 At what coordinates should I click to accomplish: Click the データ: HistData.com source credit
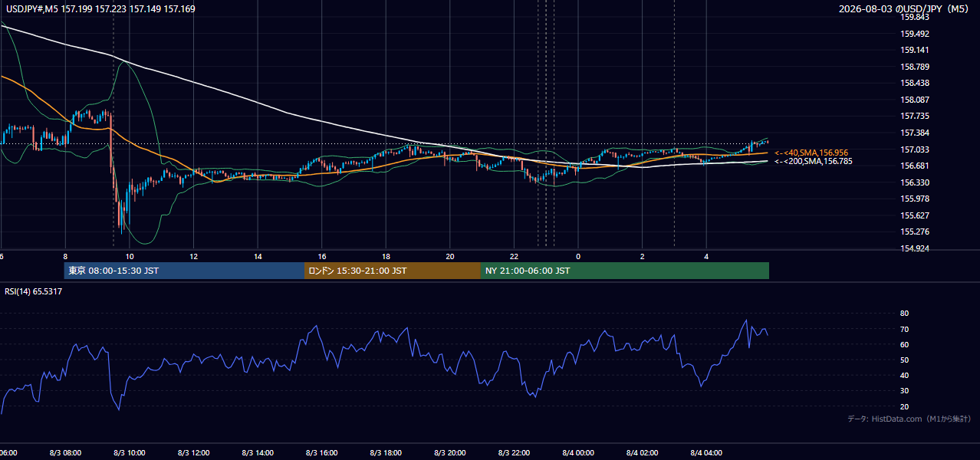pos(909,419)
